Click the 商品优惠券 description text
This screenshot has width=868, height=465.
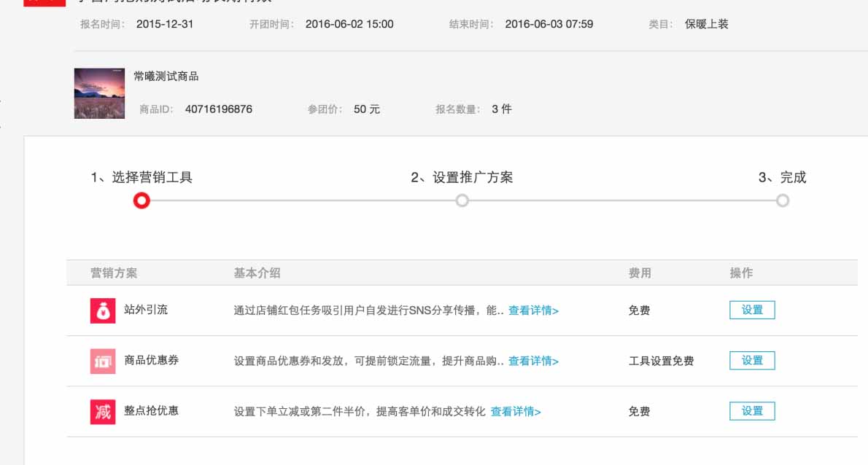(368, 361)
